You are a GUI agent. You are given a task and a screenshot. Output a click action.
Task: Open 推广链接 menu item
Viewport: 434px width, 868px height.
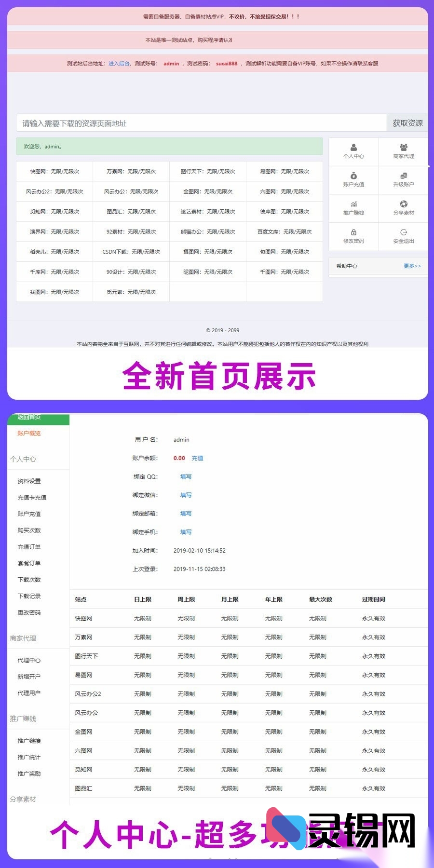pos(29,740)
